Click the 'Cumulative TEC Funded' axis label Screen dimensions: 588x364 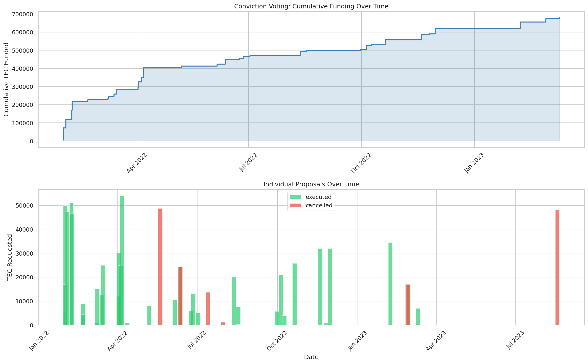6,79
